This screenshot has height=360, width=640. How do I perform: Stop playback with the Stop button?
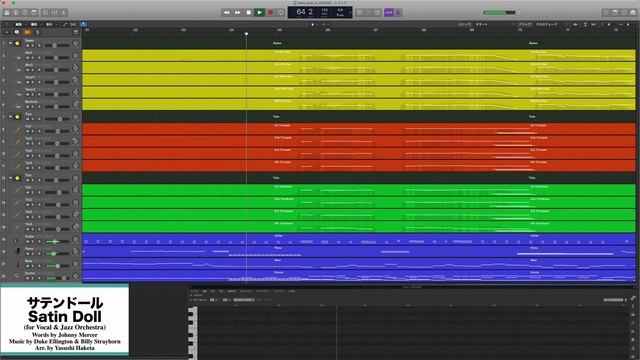point(249,13)
